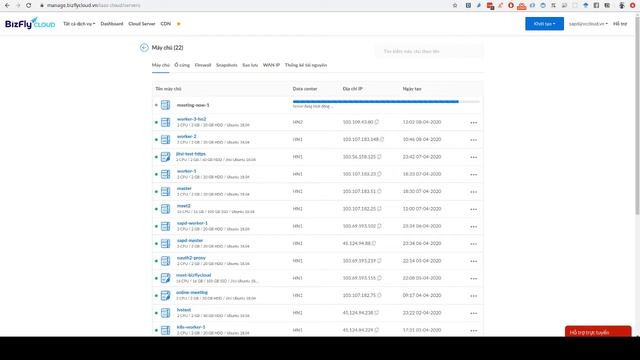Click the meeting-now-1 startup progress bar
Viewport: 640px width, 360px height.
[386, 102]
